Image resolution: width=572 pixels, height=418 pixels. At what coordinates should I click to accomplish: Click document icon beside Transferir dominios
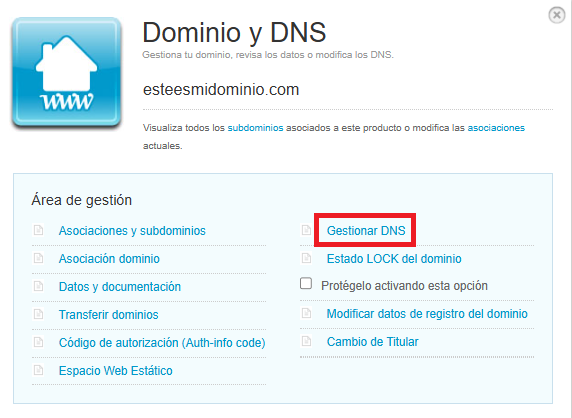pyautogui.click(x=38, y=314)
